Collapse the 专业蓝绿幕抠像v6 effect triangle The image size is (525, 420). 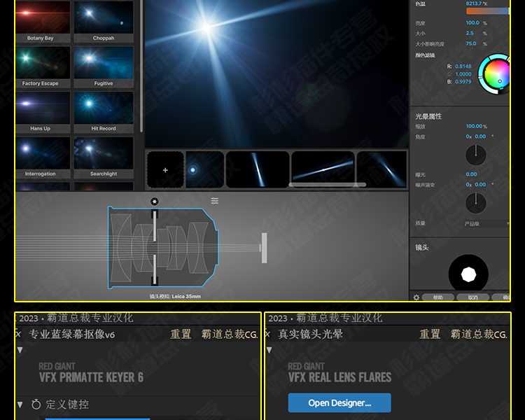coord(20,350)
